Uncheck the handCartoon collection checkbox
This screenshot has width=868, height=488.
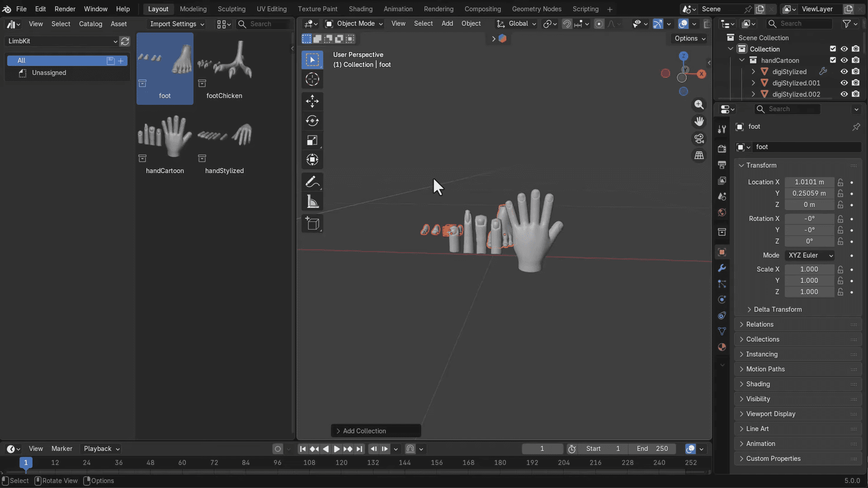(x=833, y=60)
